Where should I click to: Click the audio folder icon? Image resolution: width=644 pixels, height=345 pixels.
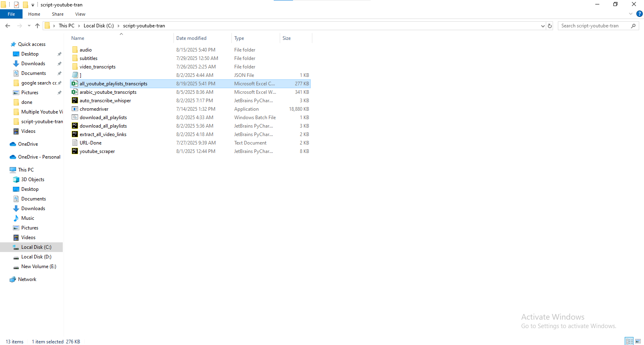[x=75, y=50]
